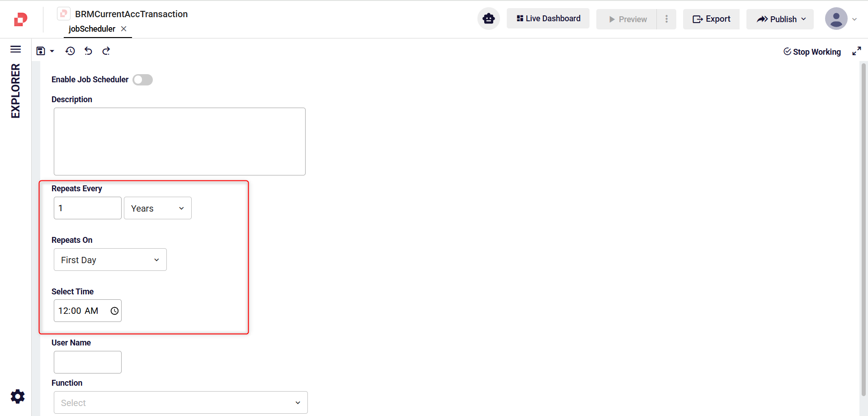Click the undo arrow icon
This screenshot has width=868, height=416.
pos(88,51)
